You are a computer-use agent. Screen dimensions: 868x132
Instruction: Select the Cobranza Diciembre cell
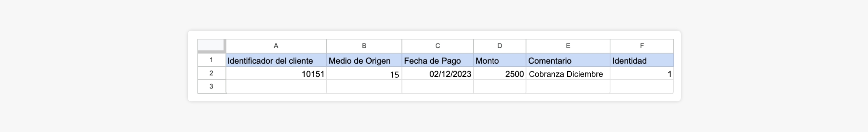(x=568, y=73)
